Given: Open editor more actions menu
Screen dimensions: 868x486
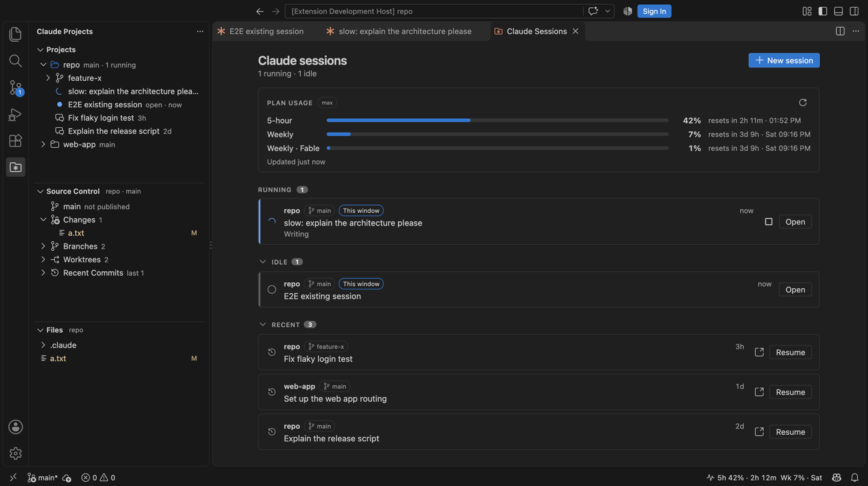Looking at the screenshot, I should [856, 31].
